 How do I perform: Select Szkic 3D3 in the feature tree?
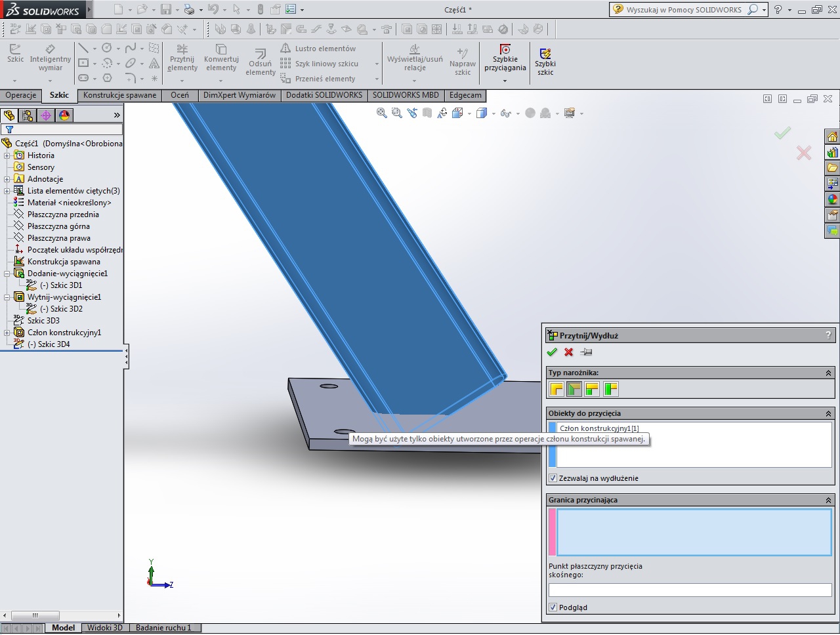43,321
